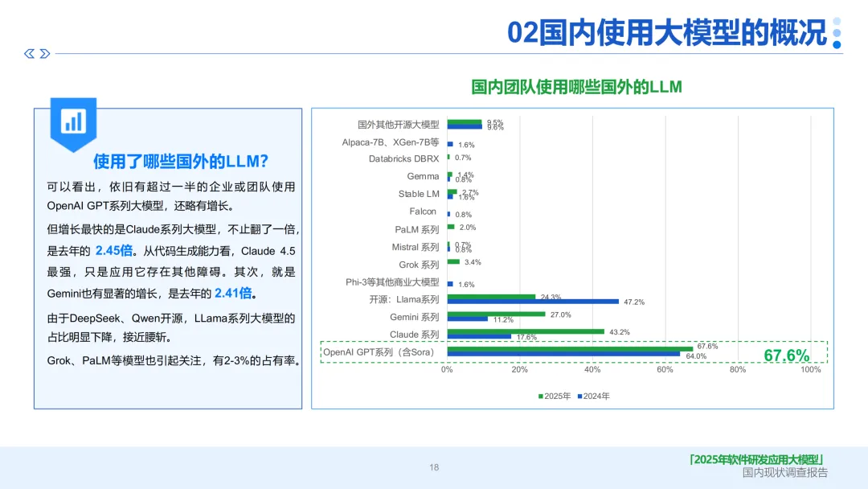Click the green Gemini 27.0% bar

click(x=496, y=314)
